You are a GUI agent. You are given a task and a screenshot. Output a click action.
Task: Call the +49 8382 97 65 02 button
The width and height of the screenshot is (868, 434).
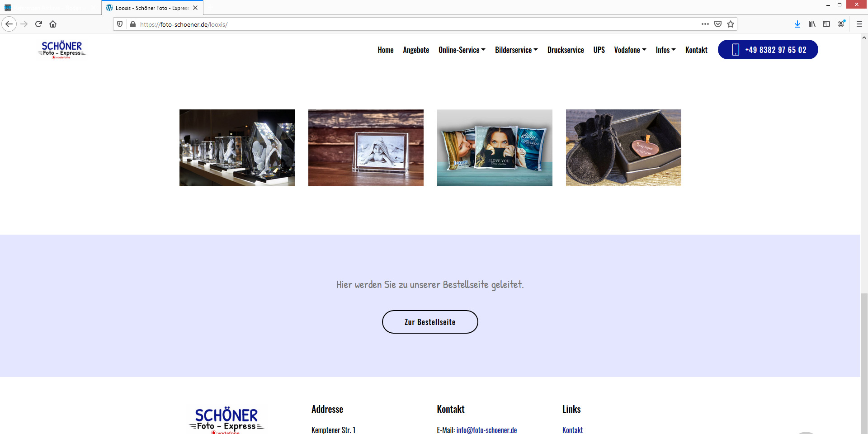(x=768, y=50)
